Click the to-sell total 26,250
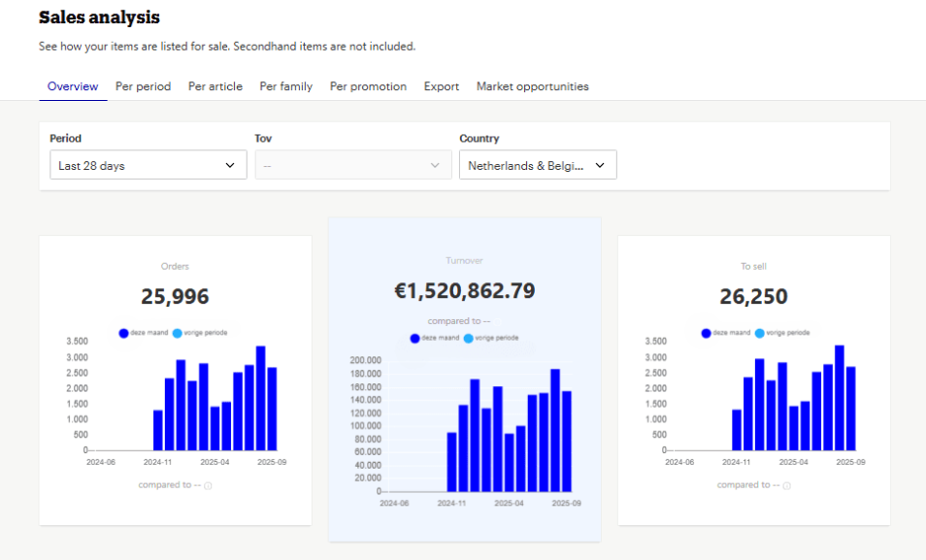The height and width of the screenshot is (560, 926). 753,296
